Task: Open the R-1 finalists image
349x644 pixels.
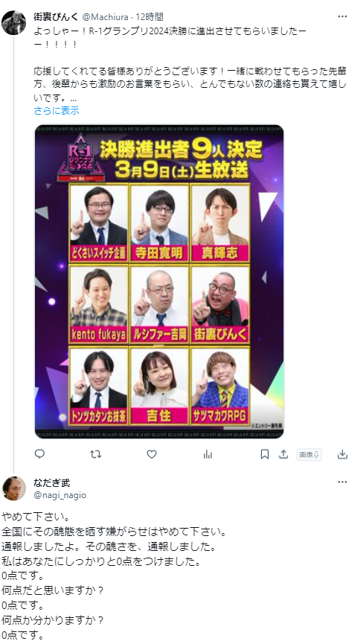Action: pyautogui.click(x=159, y=281)
